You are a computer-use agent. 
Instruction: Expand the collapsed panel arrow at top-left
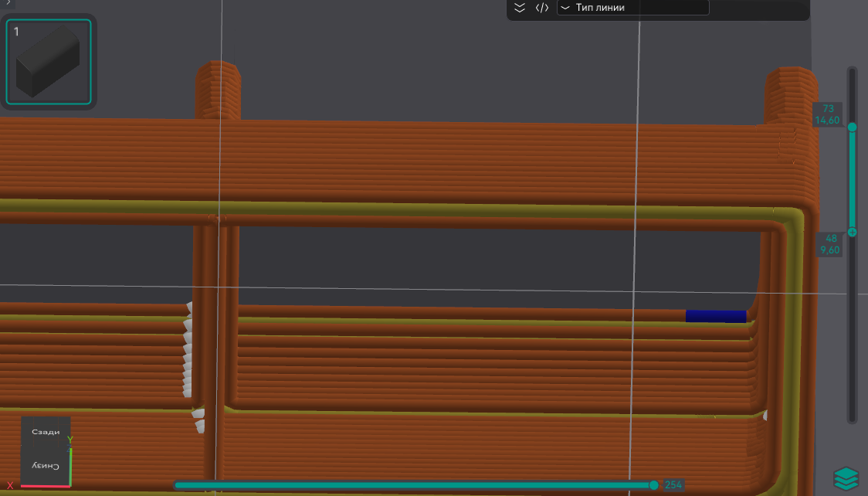[x=7, y=3]
